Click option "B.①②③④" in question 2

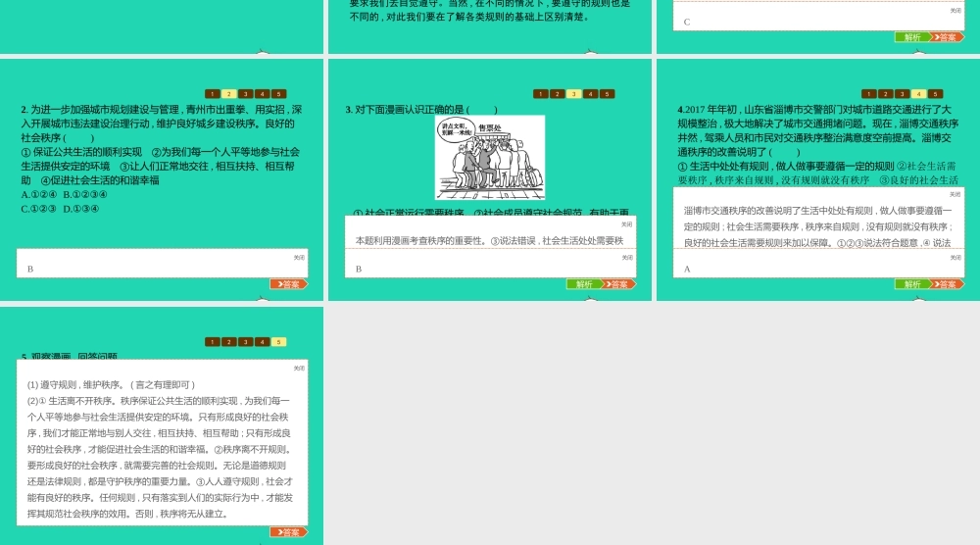85,194
